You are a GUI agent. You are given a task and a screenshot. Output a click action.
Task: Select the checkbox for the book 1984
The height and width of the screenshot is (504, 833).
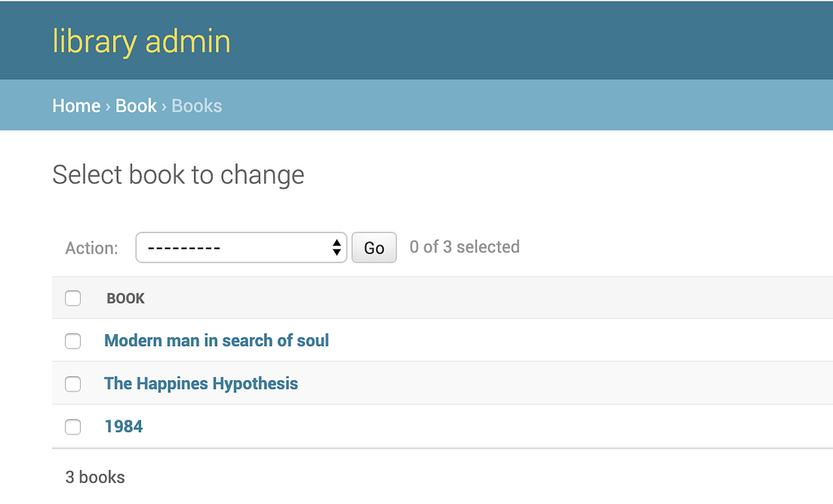click(72, 427)
